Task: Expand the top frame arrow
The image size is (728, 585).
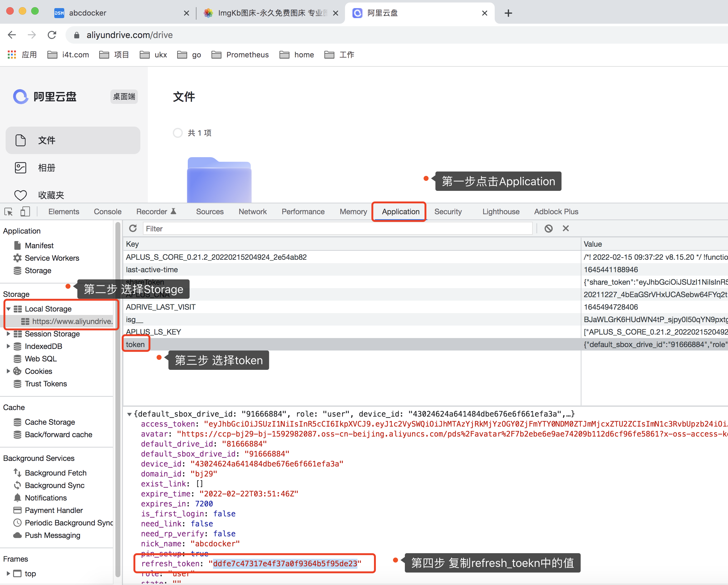Action: click(8, 573)
